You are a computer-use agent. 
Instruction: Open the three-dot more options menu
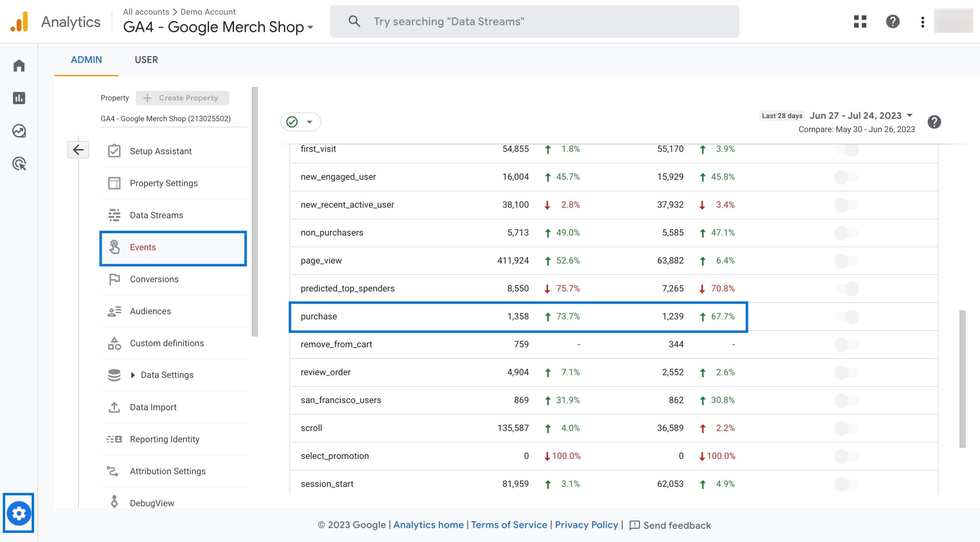pyautogui.click(x=923, y=22)
